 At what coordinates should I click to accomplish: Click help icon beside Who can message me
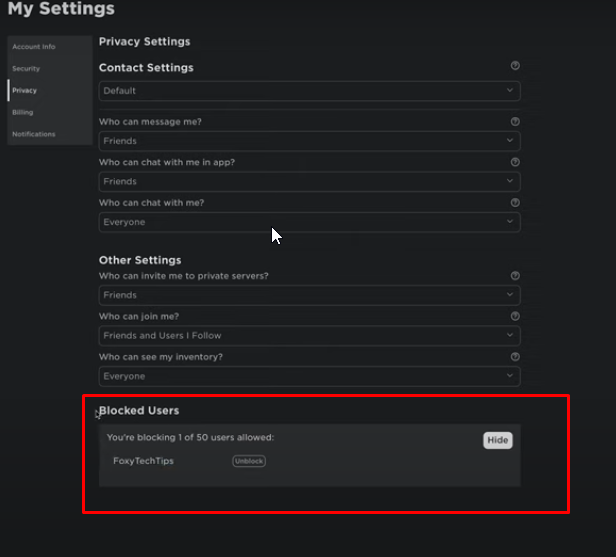515,122
